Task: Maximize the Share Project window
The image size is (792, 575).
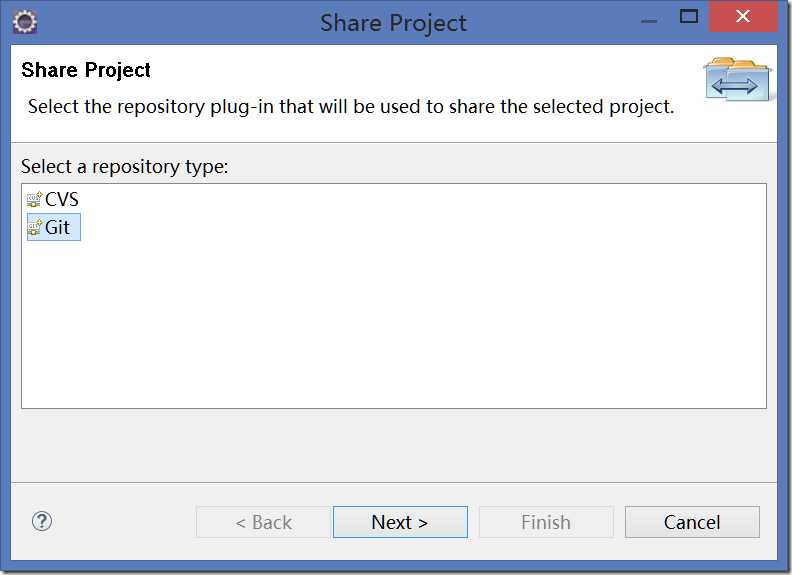Action: 688,17
